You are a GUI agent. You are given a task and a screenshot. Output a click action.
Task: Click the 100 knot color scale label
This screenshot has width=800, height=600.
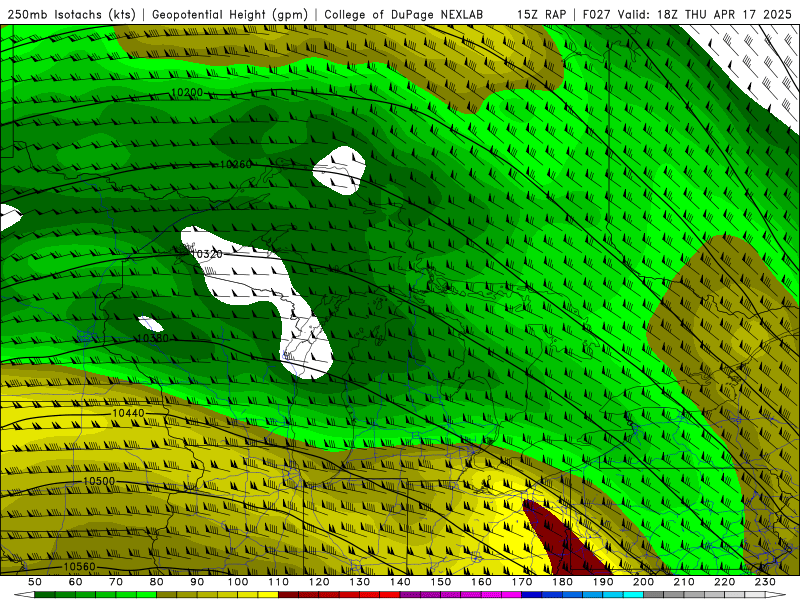point(238,582)
